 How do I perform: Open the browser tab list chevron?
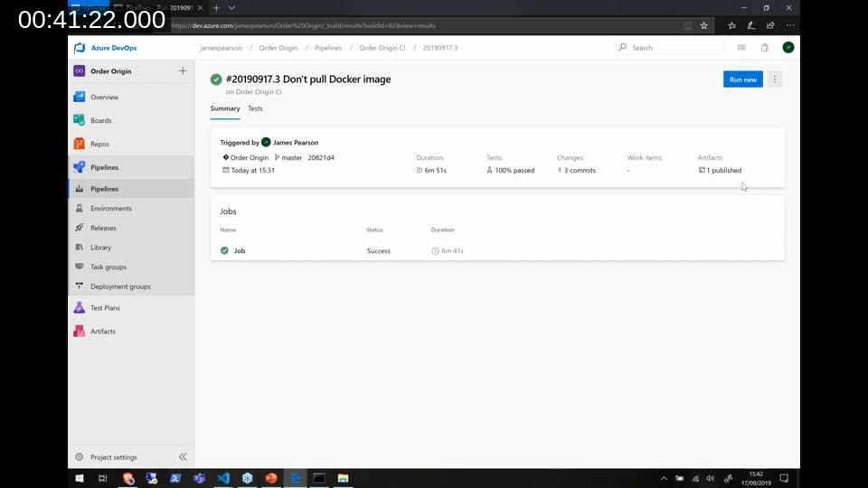point(232,8)
